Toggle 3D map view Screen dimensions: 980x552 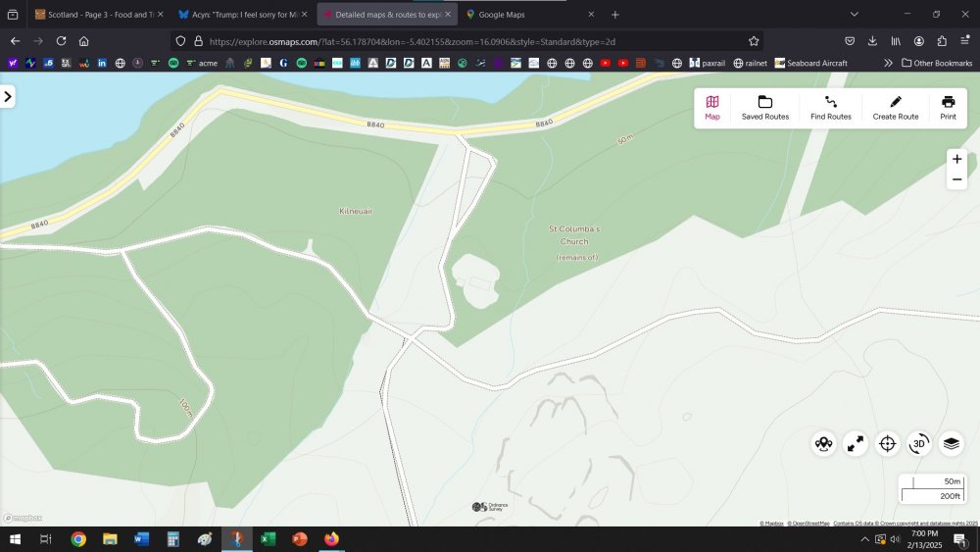point(919,443)
